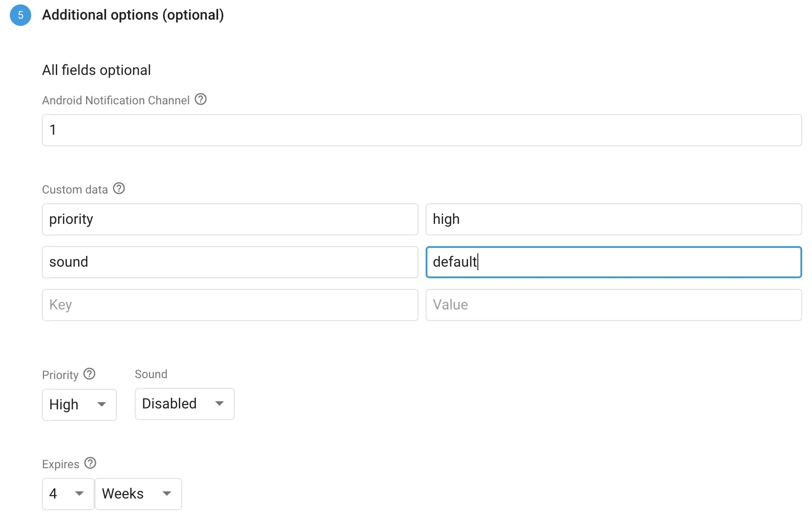Click the Custom data label text
This screenshot has width=812, height=519.
75,189
